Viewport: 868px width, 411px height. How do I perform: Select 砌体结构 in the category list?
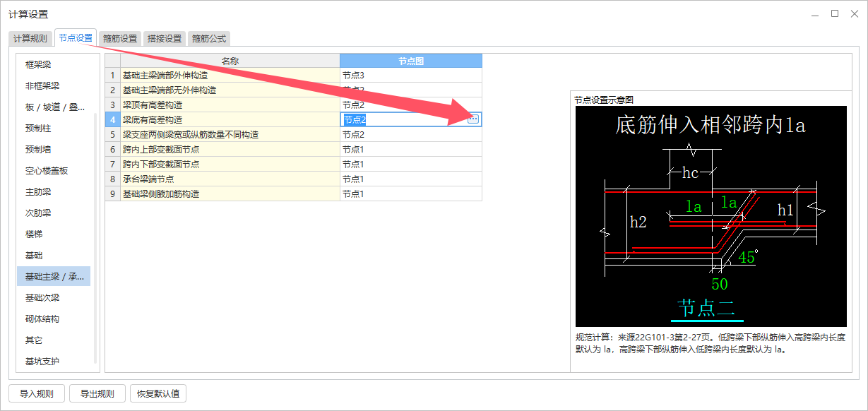pyautogui.click(x=54, y=318)
